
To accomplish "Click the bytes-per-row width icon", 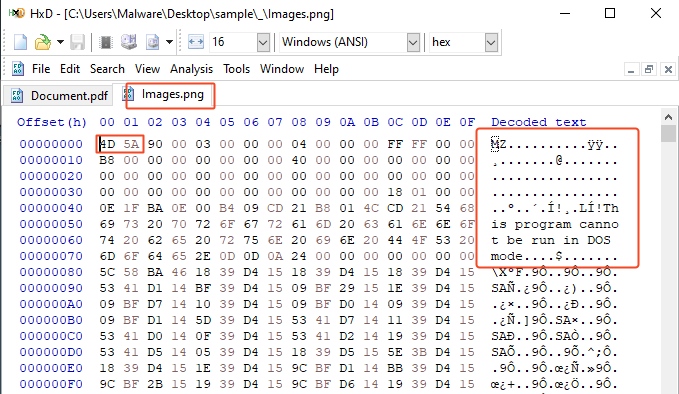I will (196, 42).
